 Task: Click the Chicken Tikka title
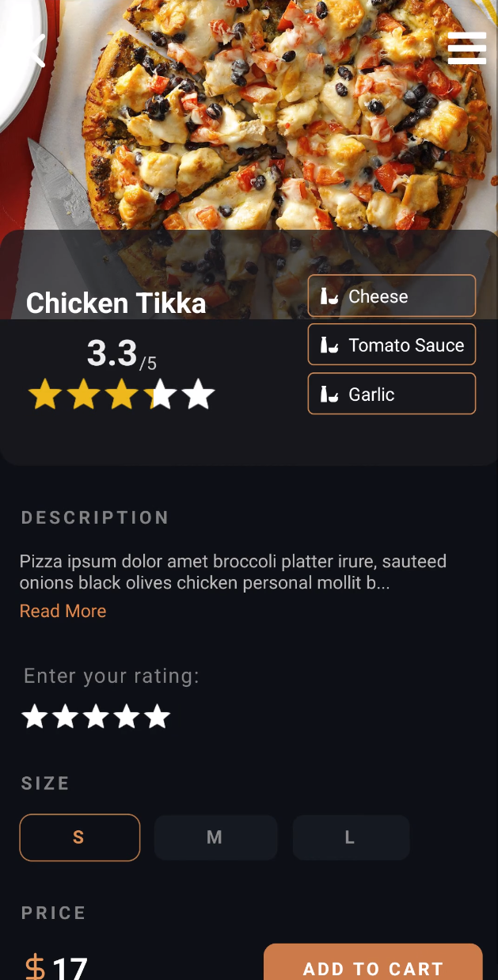(x=116, y=303)
